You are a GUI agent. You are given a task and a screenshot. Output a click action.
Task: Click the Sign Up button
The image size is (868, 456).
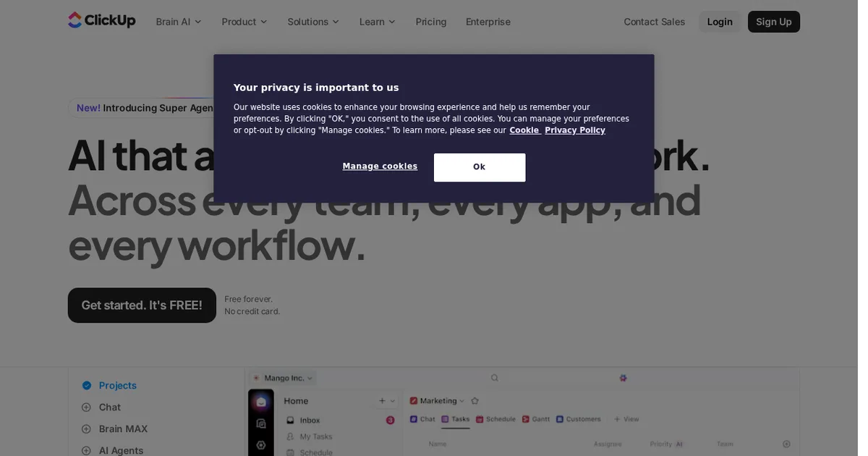[774, 22]
